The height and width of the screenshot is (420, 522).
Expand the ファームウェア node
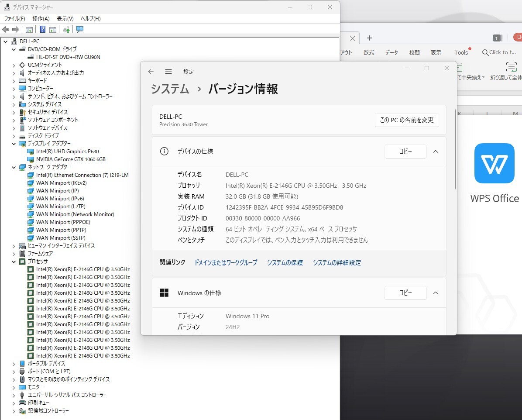point(14,254)
